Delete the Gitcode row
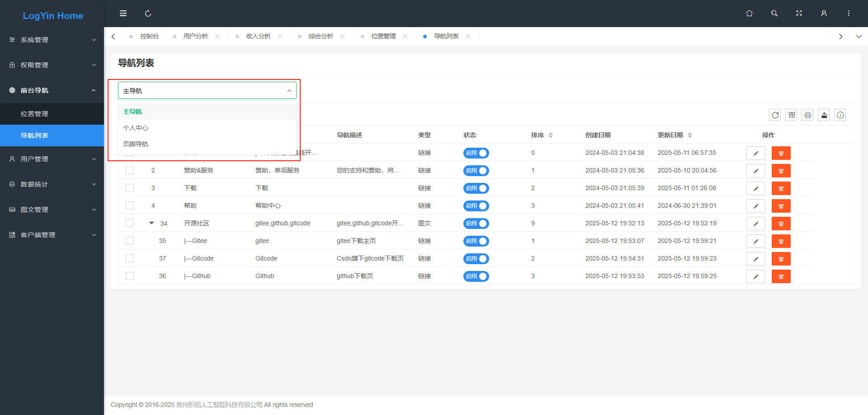This screenshot has width=868, height=415. 781,259
